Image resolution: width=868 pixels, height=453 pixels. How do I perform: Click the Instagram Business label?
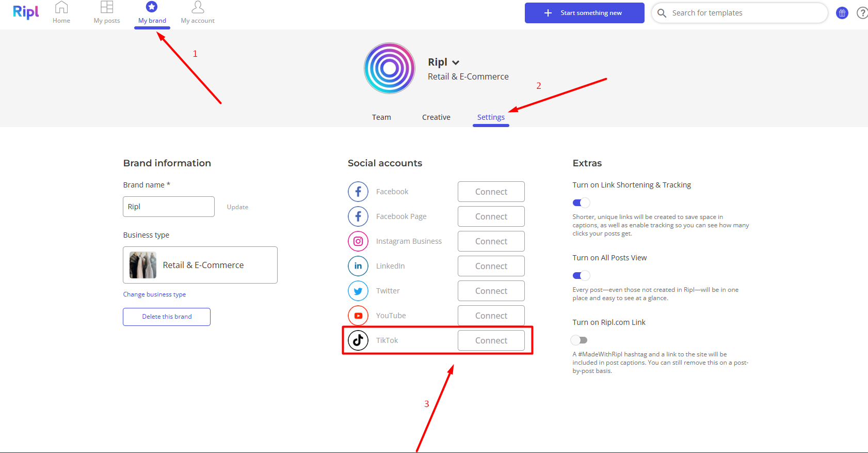point(409,241)
